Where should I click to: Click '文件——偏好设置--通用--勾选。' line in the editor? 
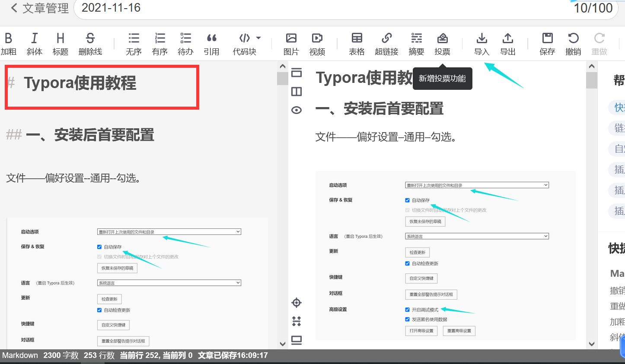coord(74,178)
